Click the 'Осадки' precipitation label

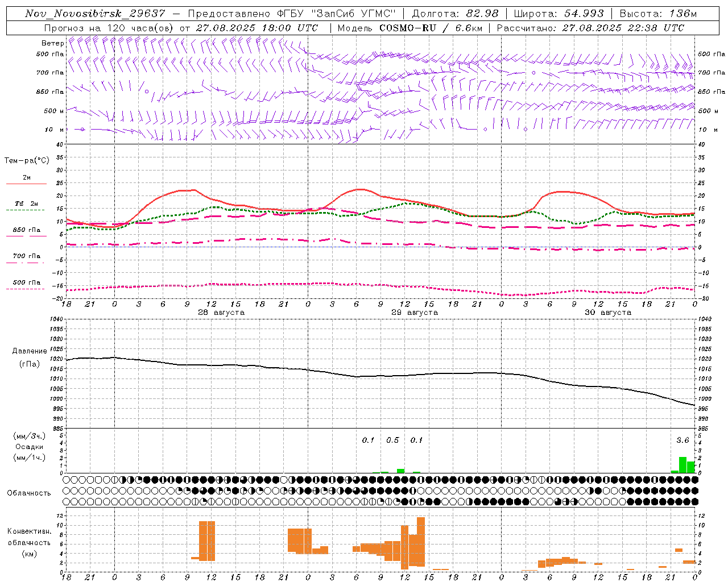pyautogui.click(x=30, y=447)
